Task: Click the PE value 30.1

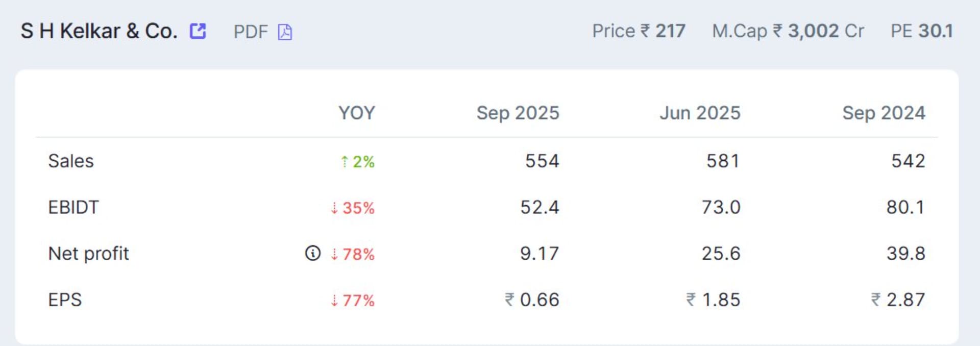Action: (935, 31)
